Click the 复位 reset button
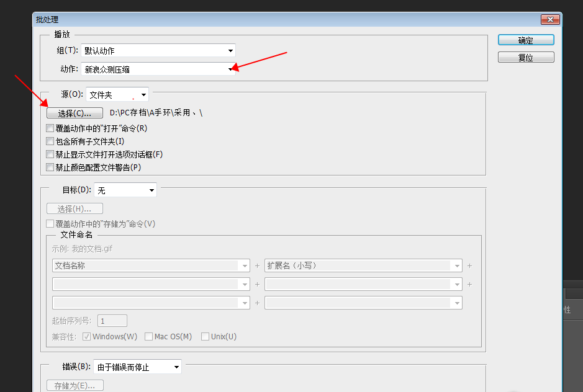This screenshot has height=392, width=583. click(x=525, y=56)
